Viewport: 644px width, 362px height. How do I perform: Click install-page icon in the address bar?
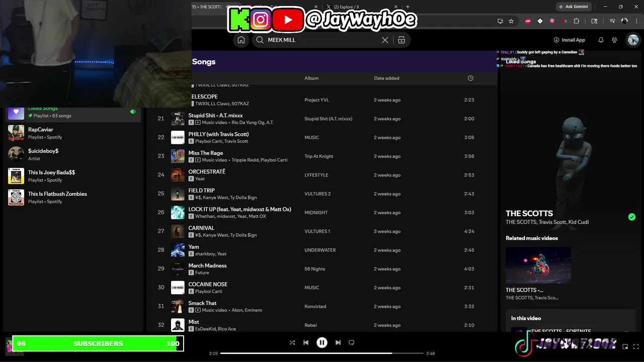pos(500,21)
